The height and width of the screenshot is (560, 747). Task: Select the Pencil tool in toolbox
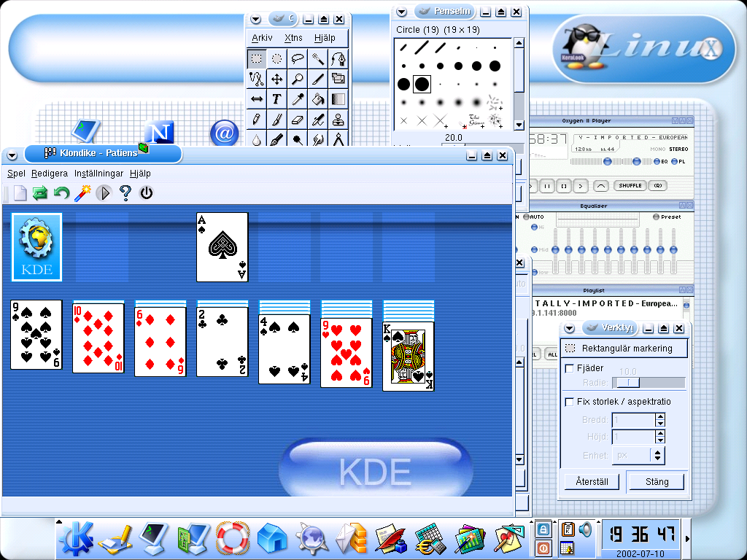pyautogui.click(x=256, y=120)
